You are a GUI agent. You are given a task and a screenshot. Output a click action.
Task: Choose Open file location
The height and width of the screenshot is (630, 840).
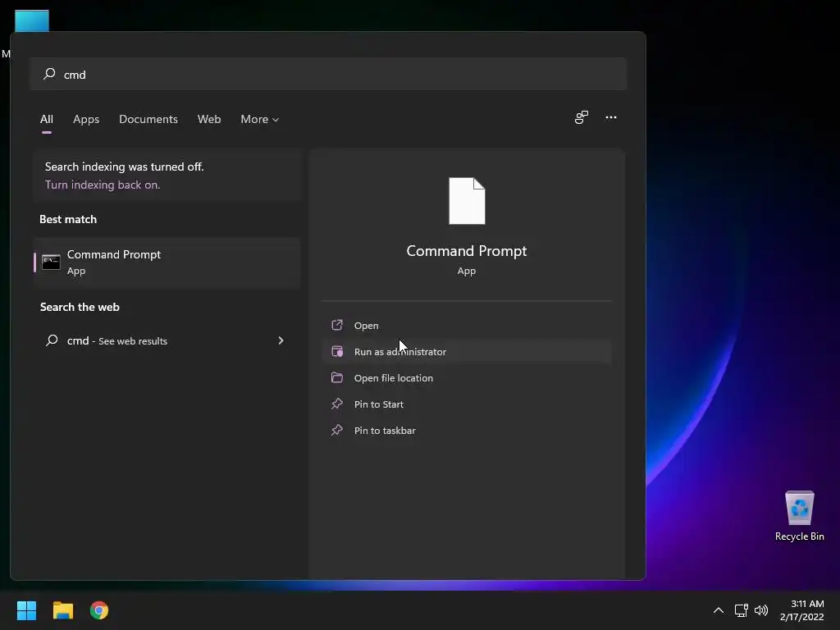tap(467, 377)
